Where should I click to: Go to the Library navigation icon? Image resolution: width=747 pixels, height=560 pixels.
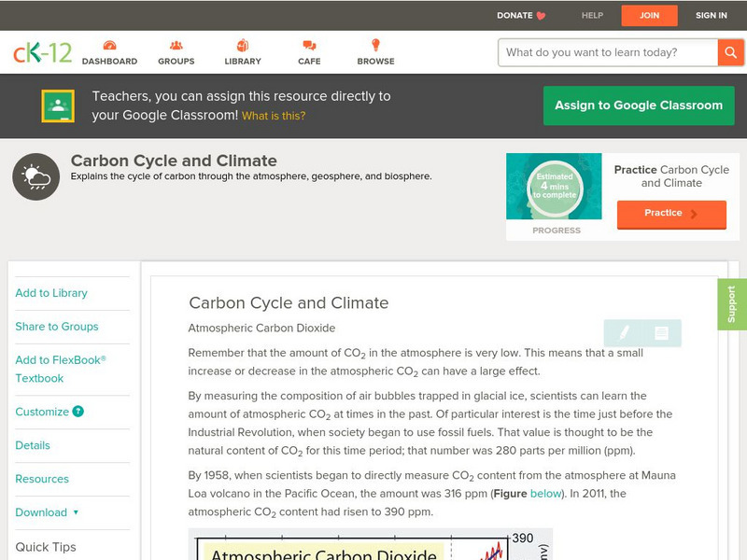(x=243, y=46)
